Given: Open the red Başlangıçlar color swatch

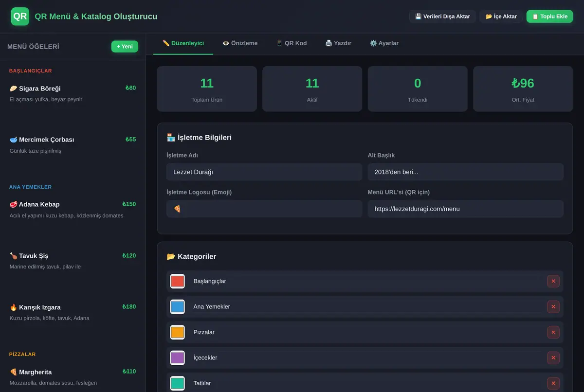Looking at the screenshot, I should pyautogui.click(x=178, y=281).
